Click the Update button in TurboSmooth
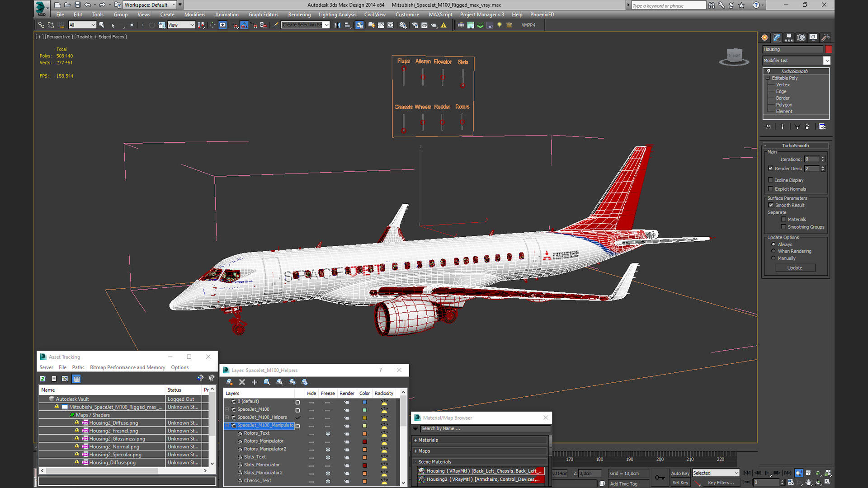This screenshot has width=868, height=488. (x=795, y=268)
